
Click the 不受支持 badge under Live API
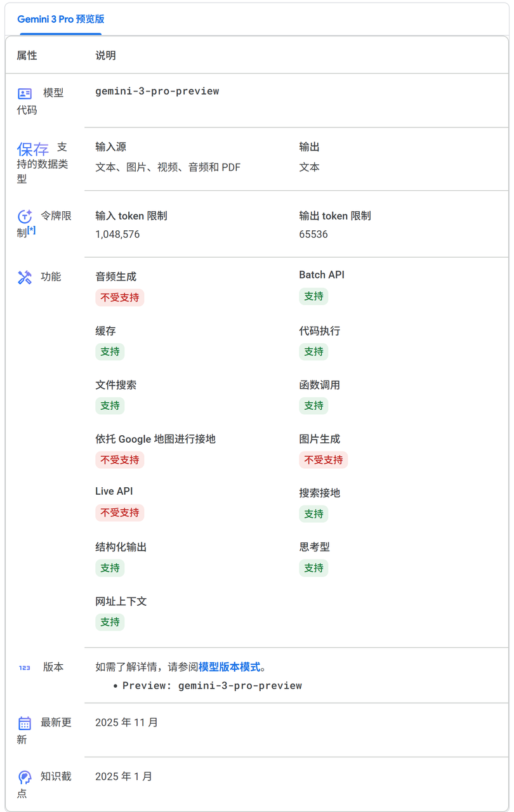tap(120, 513)
